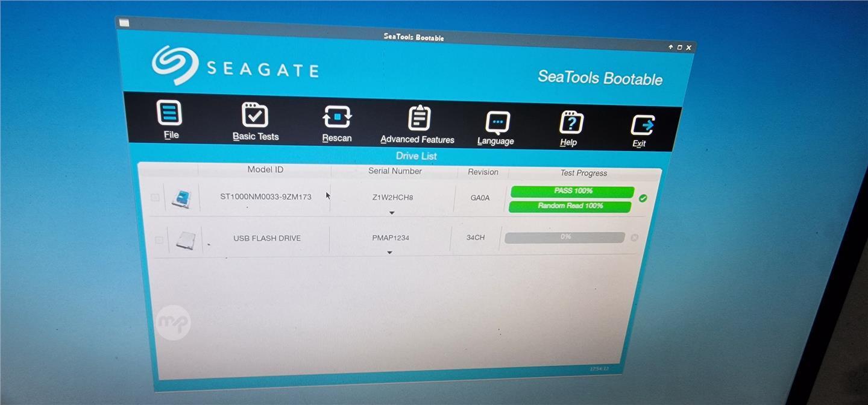Select the ST1000NM0033-9ZM173 model text
Viewport: 868px width, 405px height.
[x=266, y=196]
